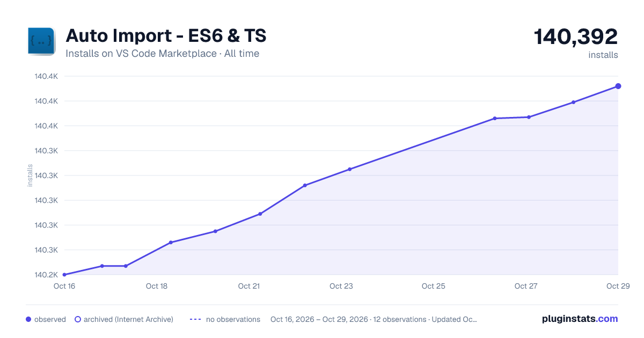Select the data point directly above Oct 27
The width and height of the screenshot is (644, 338).
click(x=529, y=117)
